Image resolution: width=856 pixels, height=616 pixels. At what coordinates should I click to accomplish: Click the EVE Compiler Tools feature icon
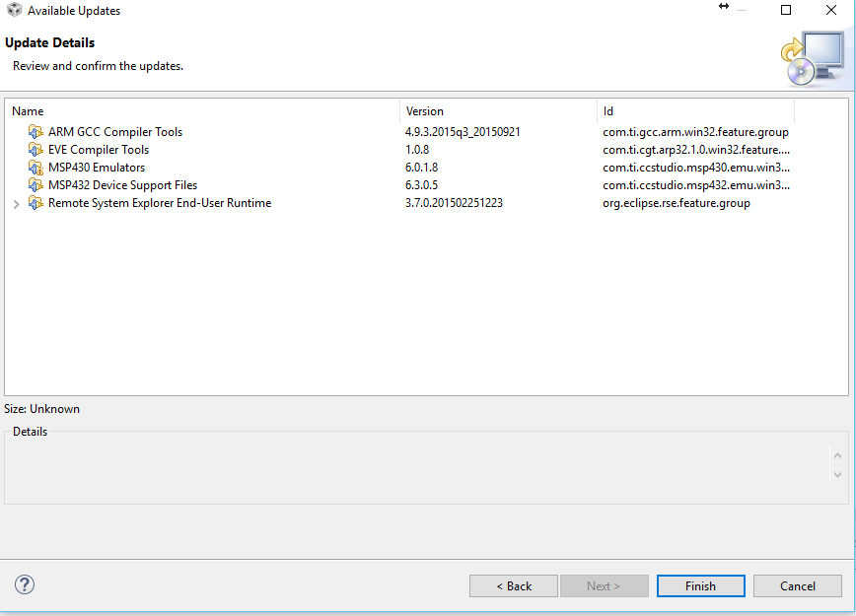point(36,150)
